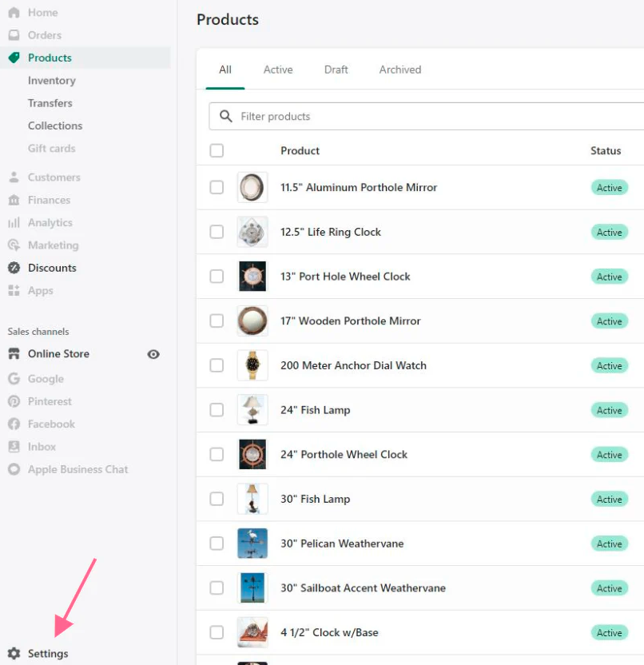This screenshot has width=644, height=665.
Task: Click the Facebook channel icon
Action: 14,424
